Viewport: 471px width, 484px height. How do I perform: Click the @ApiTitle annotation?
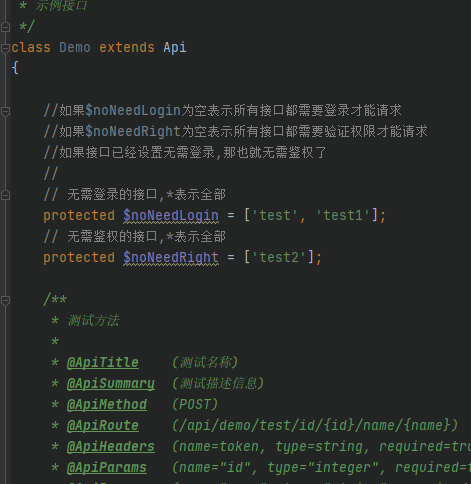point(103,363)
